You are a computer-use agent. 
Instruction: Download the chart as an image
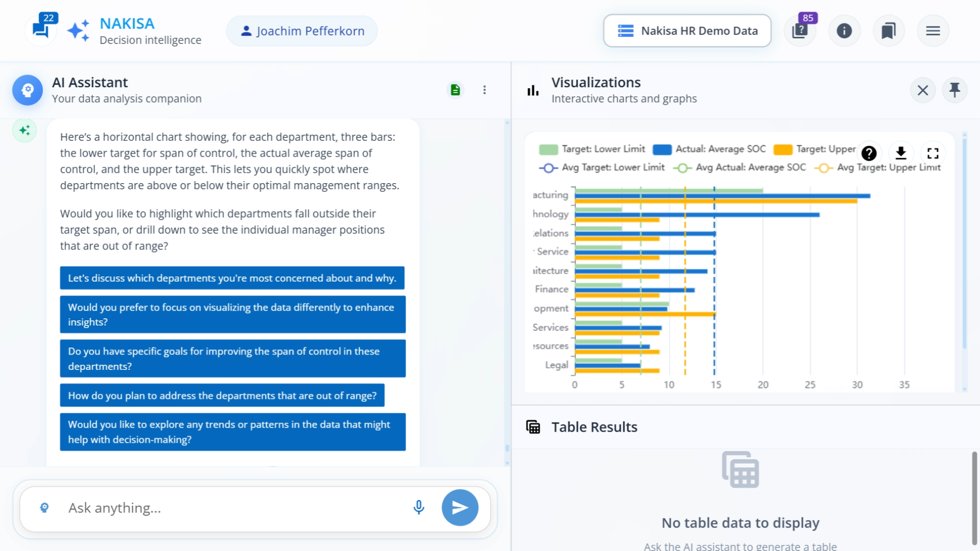(901, 154)
